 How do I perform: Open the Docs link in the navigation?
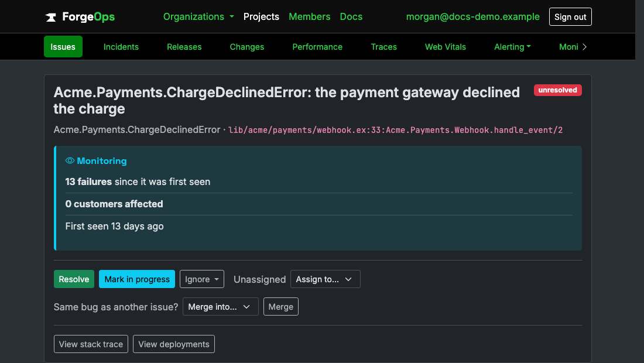[351, 17]
